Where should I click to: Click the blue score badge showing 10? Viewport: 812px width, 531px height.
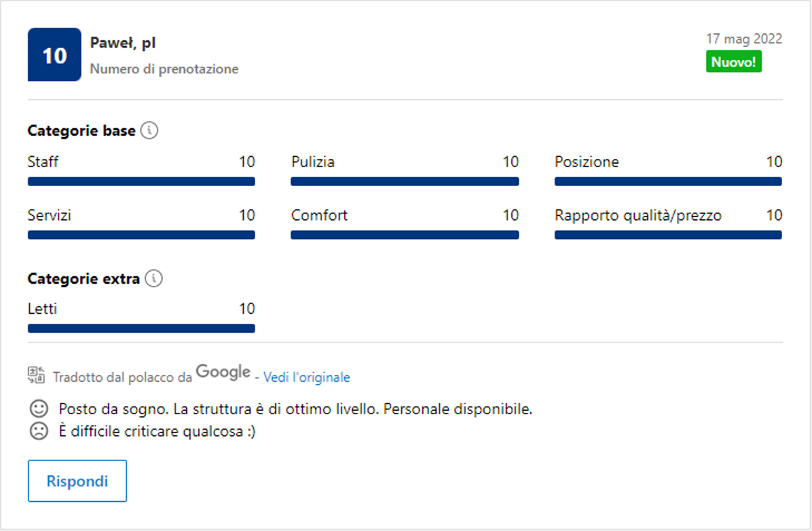click(54, 55)
